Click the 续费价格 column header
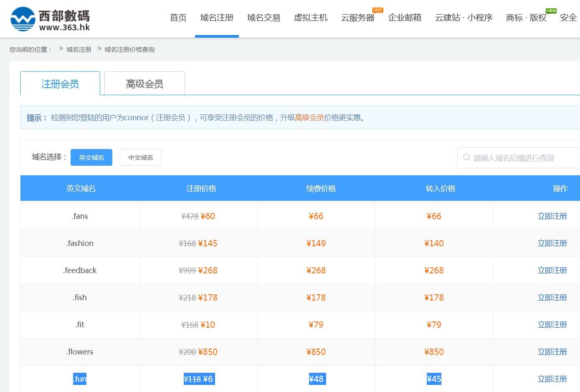The height and width of the screenshot is (392, 580). point(321,188)
